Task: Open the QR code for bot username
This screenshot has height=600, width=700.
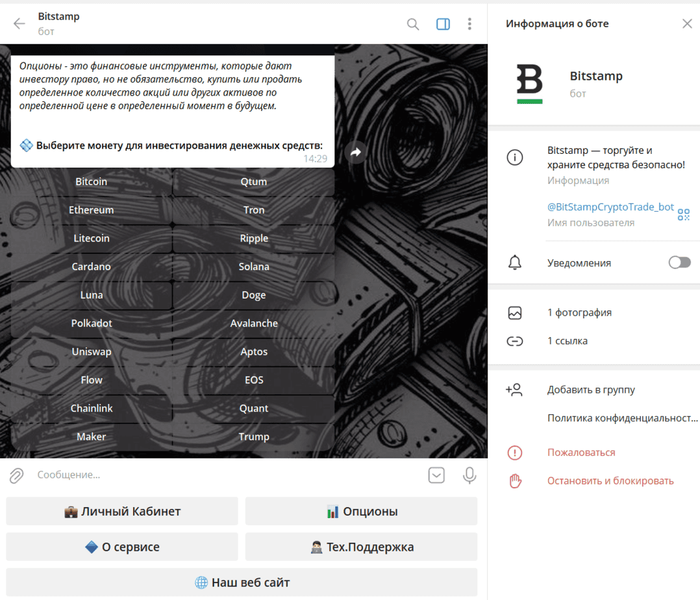Action: 683,214
